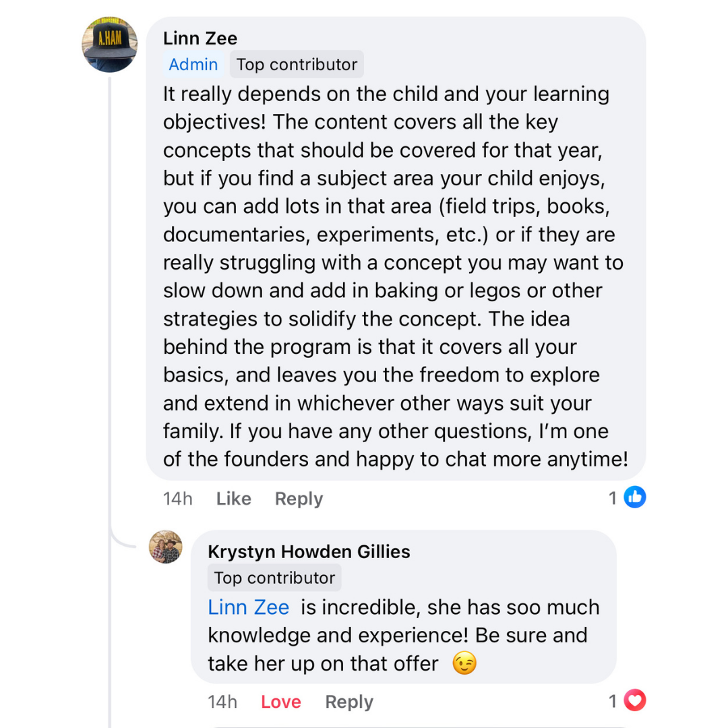Reply to Krystyn's comment
This screenshot has height=728, width=728.
click(349, 702)
